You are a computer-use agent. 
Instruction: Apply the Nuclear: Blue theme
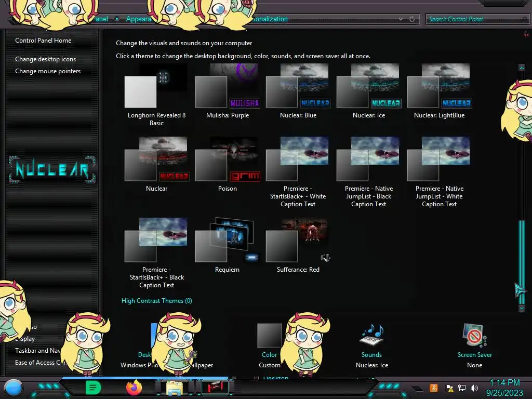[298, 91]
